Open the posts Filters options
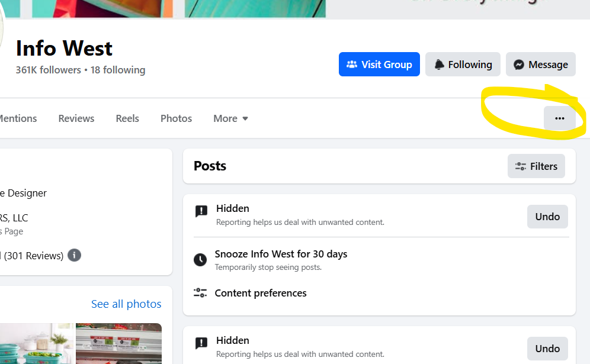The height and width of the screenshot is (364, 590). click(x=536, y=166)
